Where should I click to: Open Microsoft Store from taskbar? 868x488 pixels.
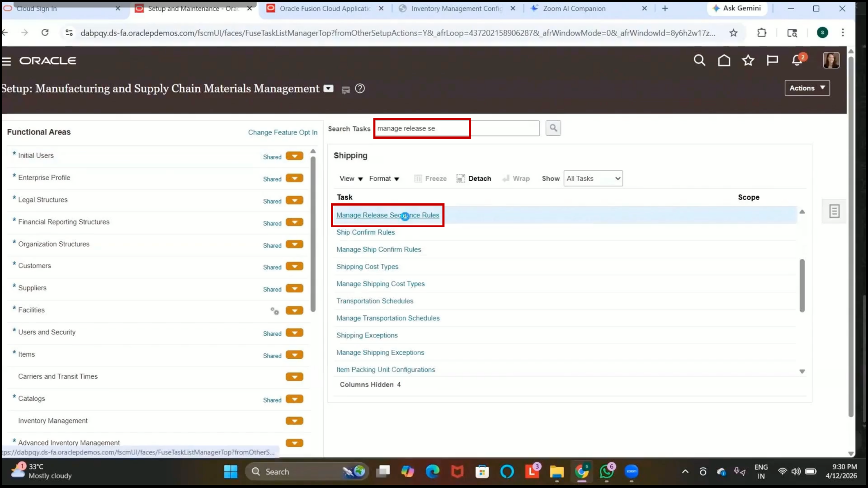482,472
